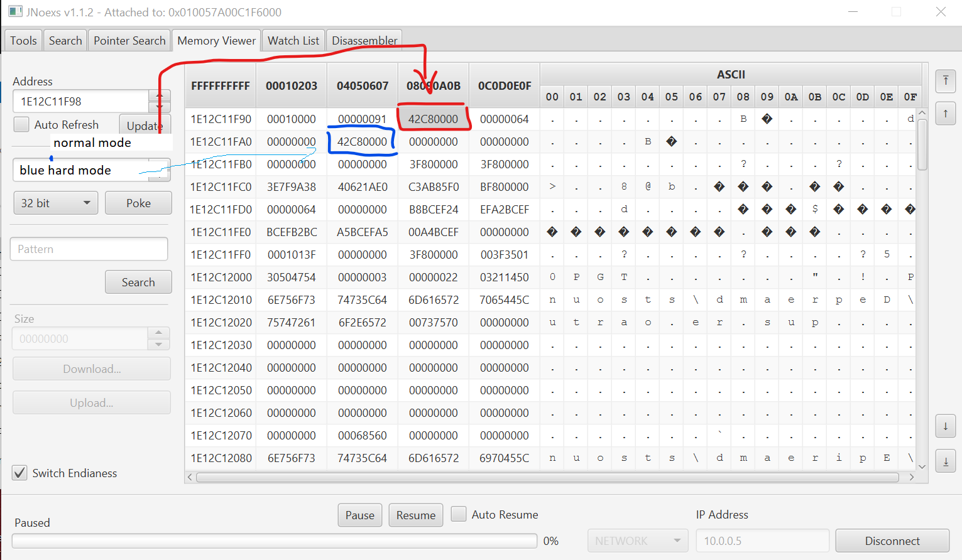962x560 pixels.
Task: Jump to bottom using bottom arrow button
Action: pos(946,461)
